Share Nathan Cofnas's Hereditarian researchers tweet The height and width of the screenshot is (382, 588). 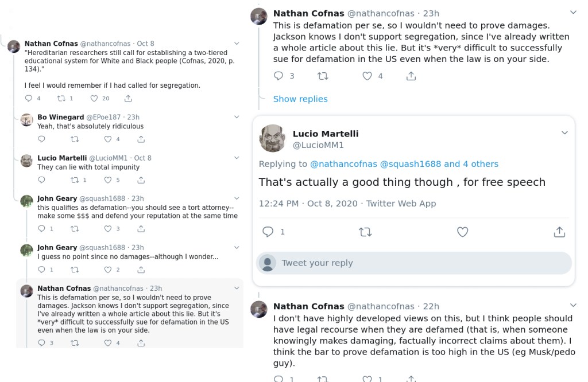(128, 99)
